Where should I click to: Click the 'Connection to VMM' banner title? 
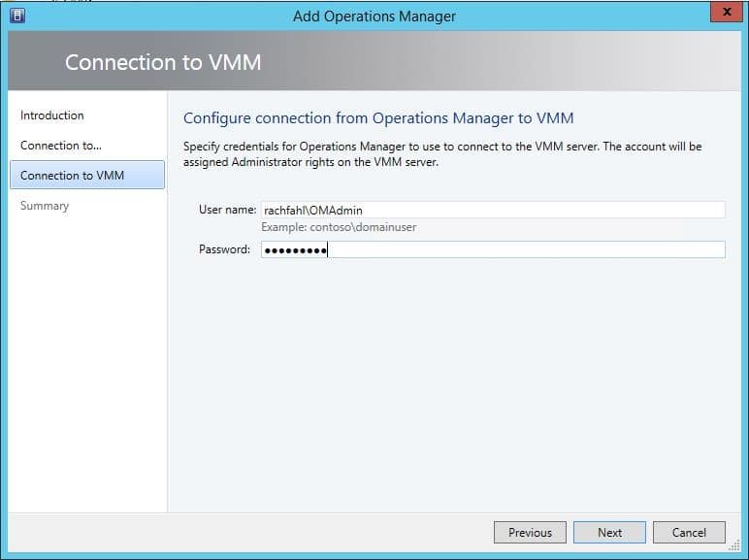(x=163, y=62)
